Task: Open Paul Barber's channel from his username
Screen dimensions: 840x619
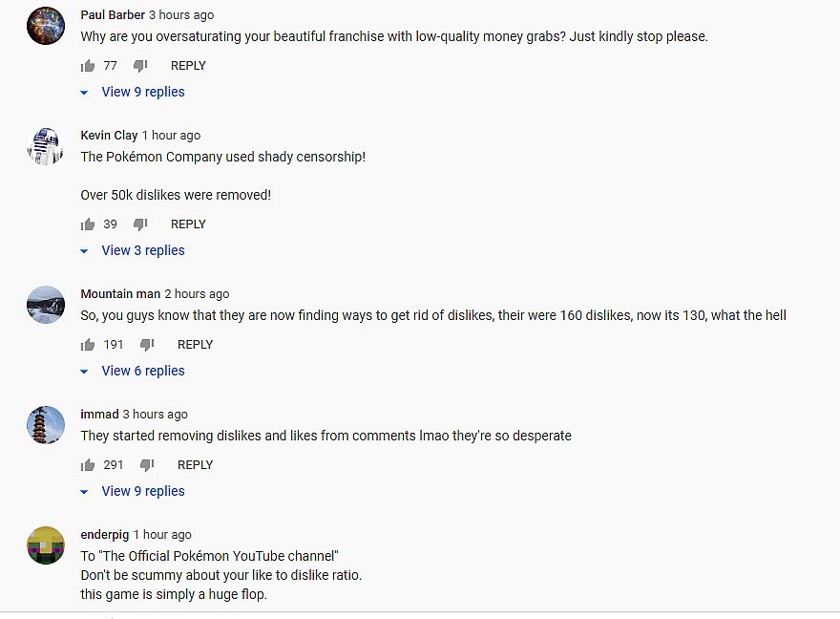Action: coord(113,14)
